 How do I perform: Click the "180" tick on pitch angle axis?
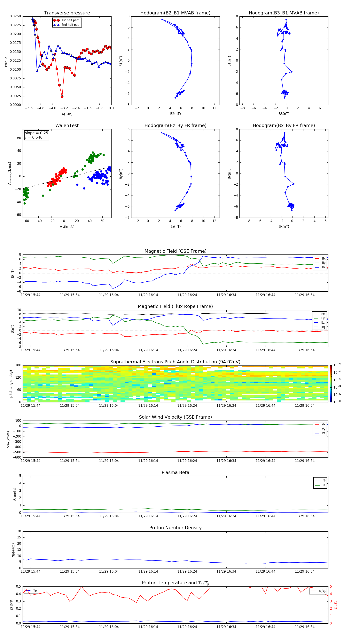[18, 365]
